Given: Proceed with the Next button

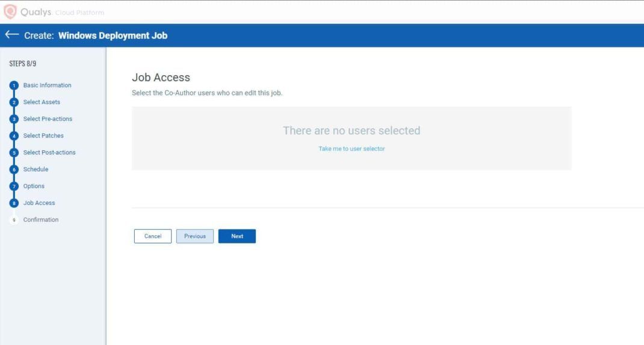Looking at the screenshot, I should tap(237, 236).
